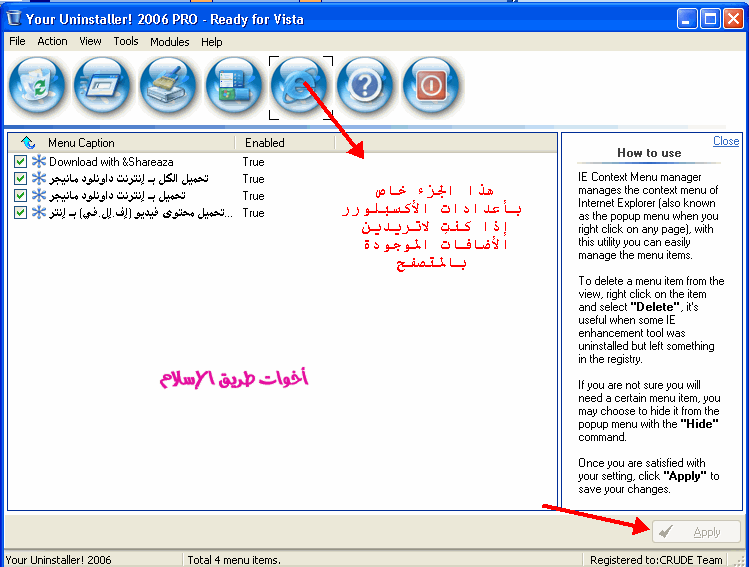The image size is (749, 567).
Task: Open the Modules menu
Action: [170, 42]
